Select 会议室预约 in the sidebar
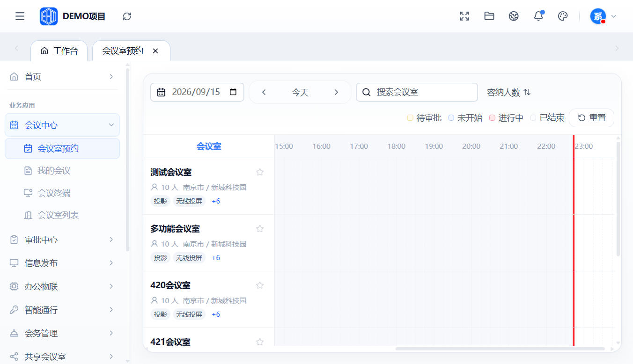Viewport: 633px width, 364px height. click(62, 148)
